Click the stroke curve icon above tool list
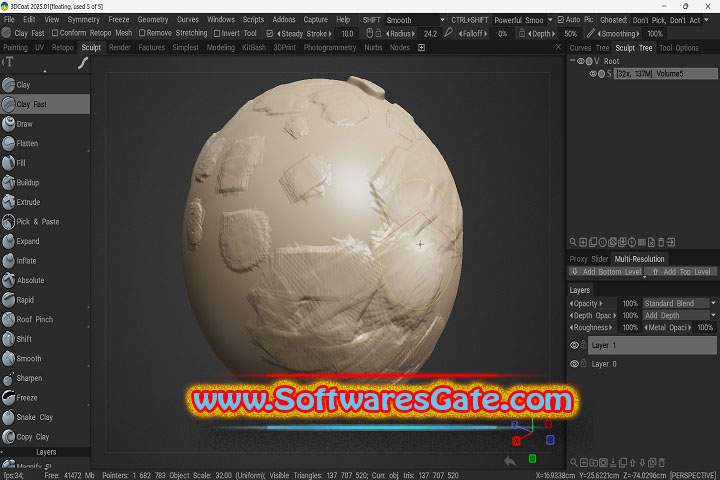Viewport: 720px width, 480px height. [x=83, y=62]
